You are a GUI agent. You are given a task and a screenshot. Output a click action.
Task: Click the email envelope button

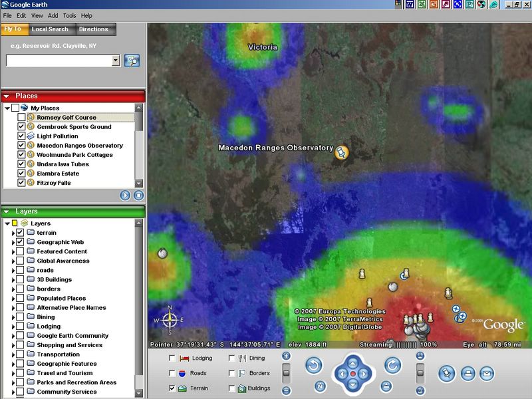pos(487,374)
